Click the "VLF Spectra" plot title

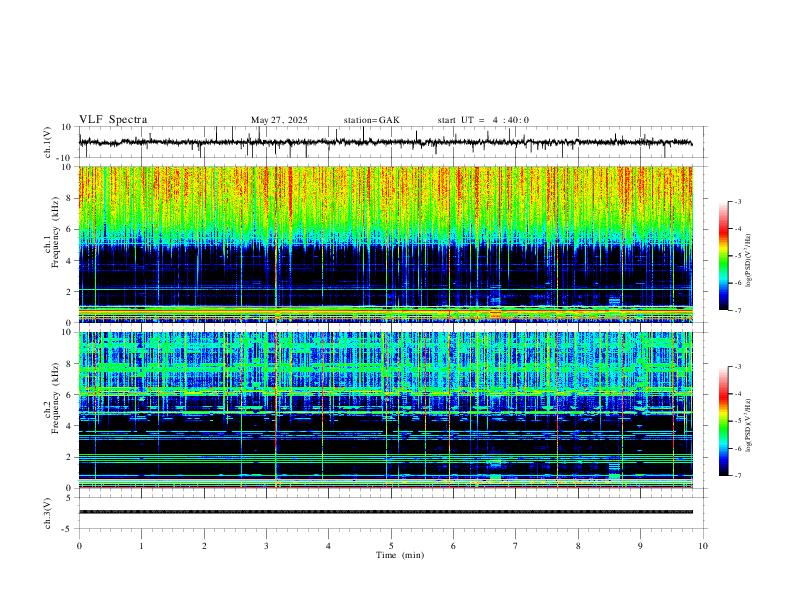point(113,120)
